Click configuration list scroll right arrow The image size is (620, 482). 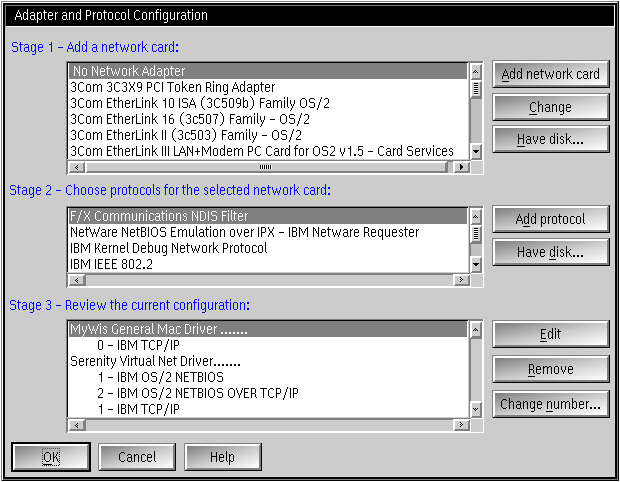click(x=461, y=425)
